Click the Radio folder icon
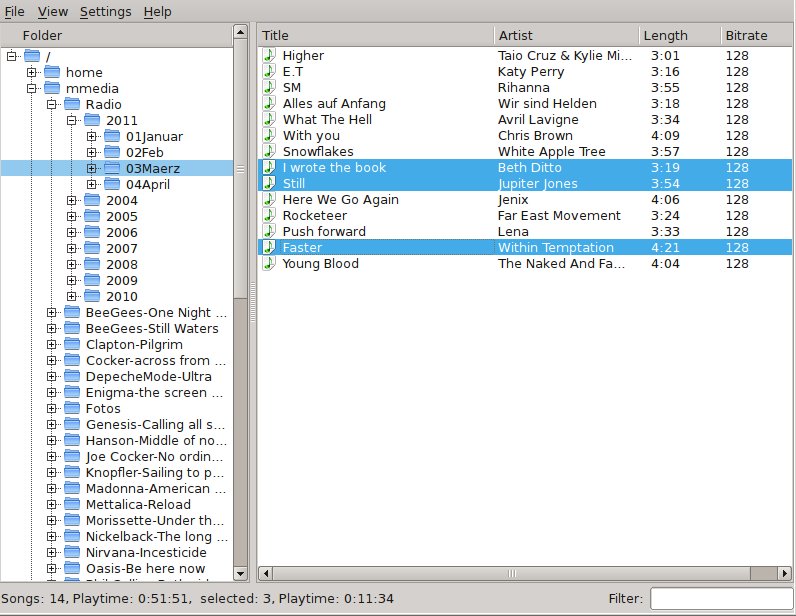Screen dimensions: 796x616 pos(72,104)
